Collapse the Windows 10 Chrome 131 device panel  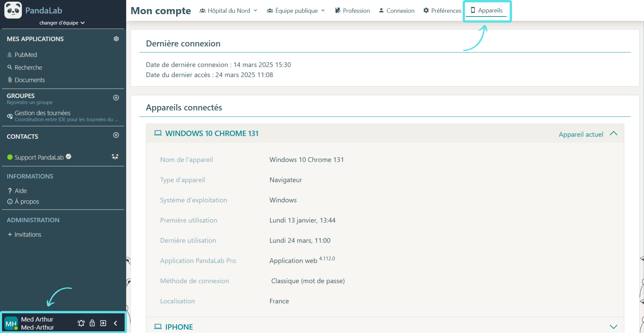click(614, 133)
